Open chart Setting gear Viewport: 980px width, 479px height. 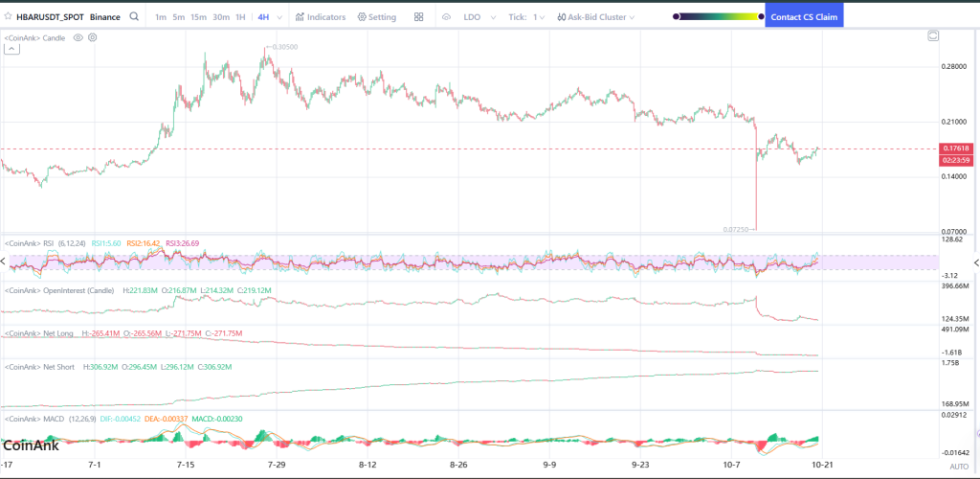376,17
